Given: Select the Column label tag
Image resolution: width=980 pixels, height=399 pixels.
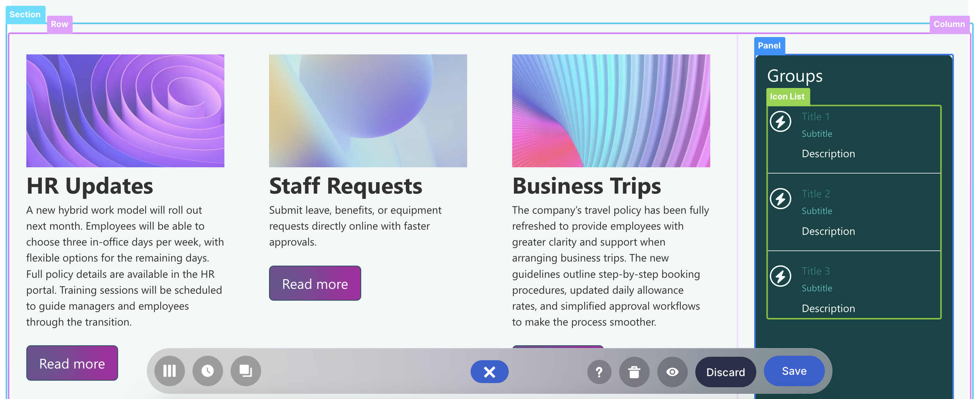Looking at the screenshot, I should [x=949, y=24].
